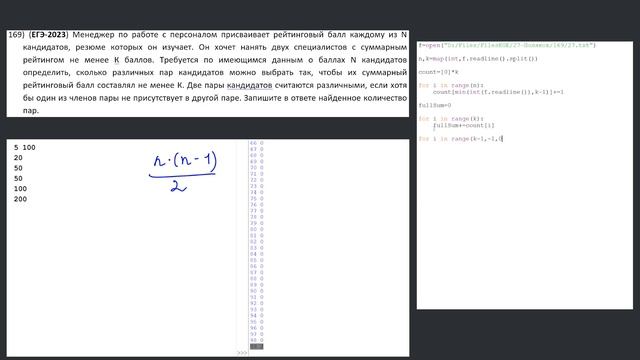Click the highlighted block below the output list
The height and width of the screenshot is (360, 640).
point(257,347)
